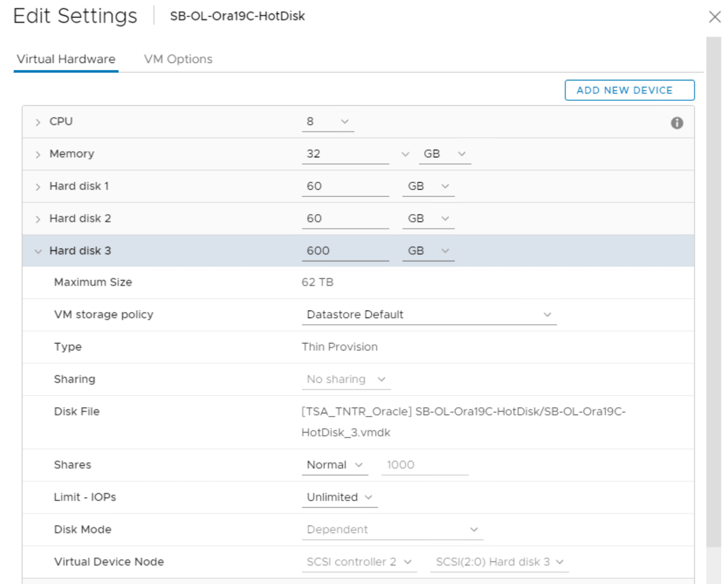The image size is (728, 584).
Task: Expand the Memory settings row
Action: click(x=38, y=155)
